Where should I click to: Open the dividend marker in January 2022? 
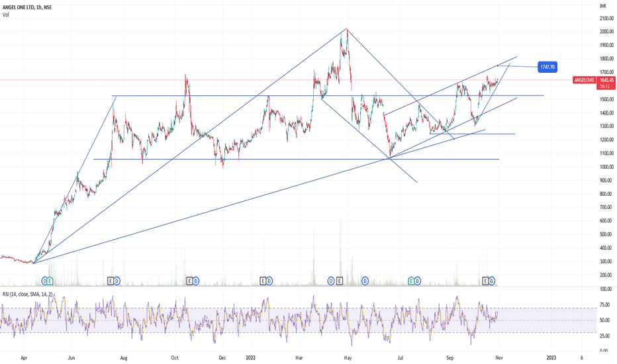coord(269,281)
